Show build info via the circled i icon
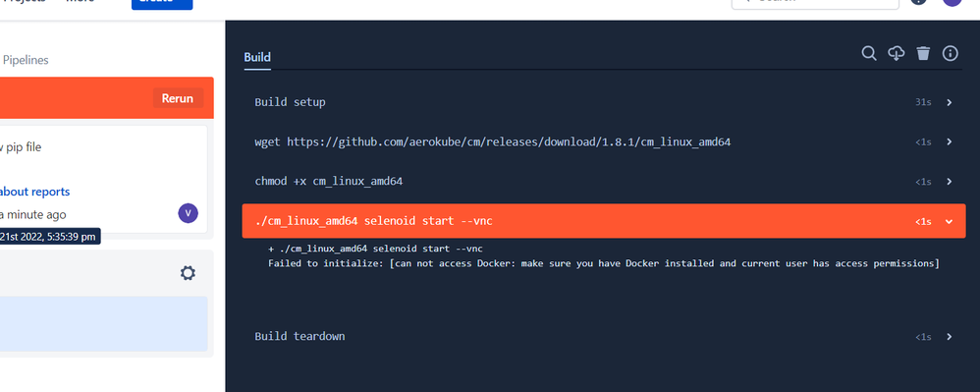The width and height of the screenshot is (980, 392). (950, 53)
